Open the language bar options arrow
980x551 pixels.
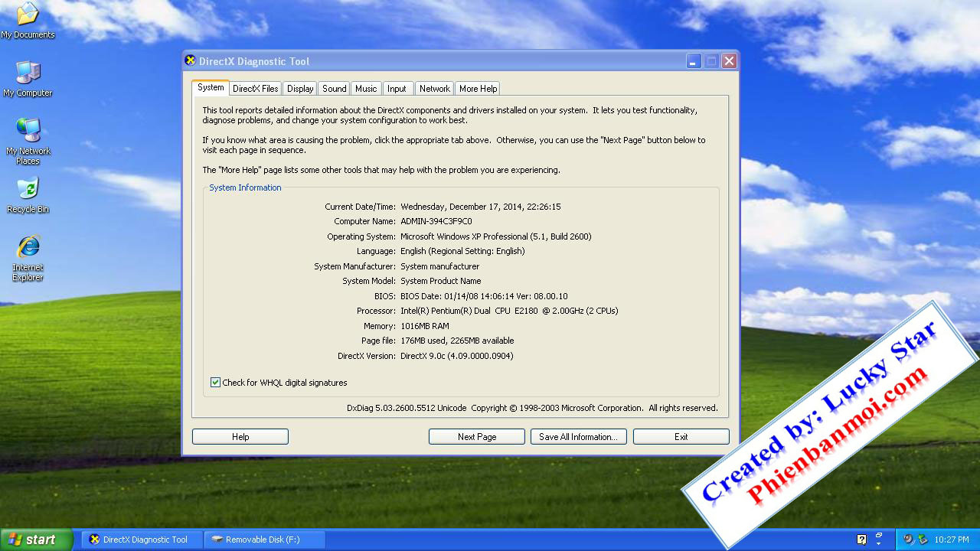point(879,543)
